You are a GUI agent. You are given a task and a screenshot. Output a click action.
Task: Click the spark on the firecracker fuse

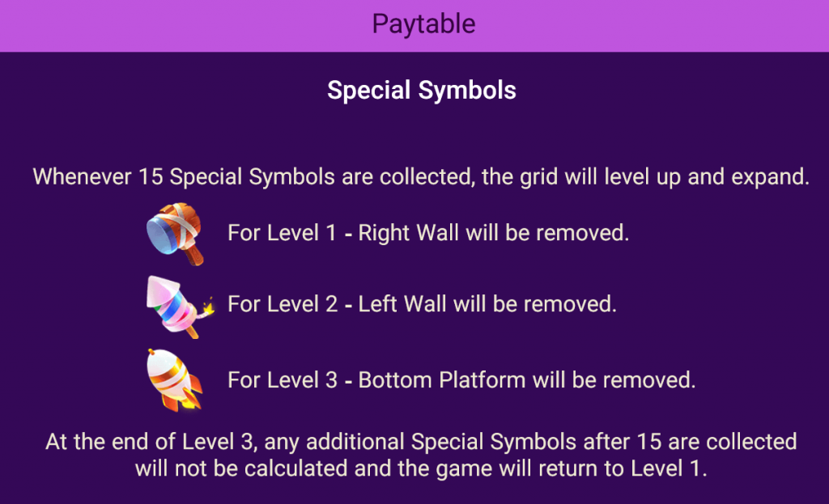[208, 306]
